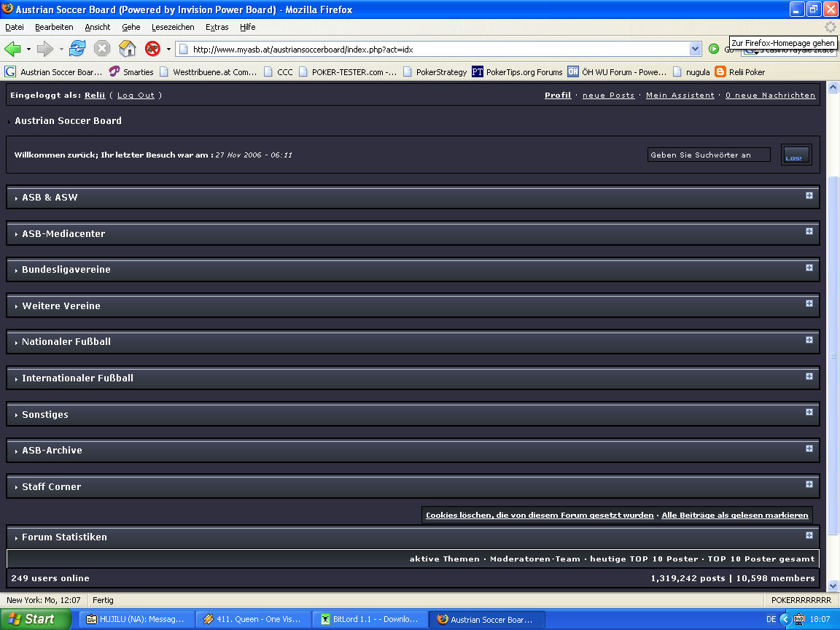Open the Back button history dropdown arrow
The width and height of the screenshot is (840, 630).
(28, 49)
